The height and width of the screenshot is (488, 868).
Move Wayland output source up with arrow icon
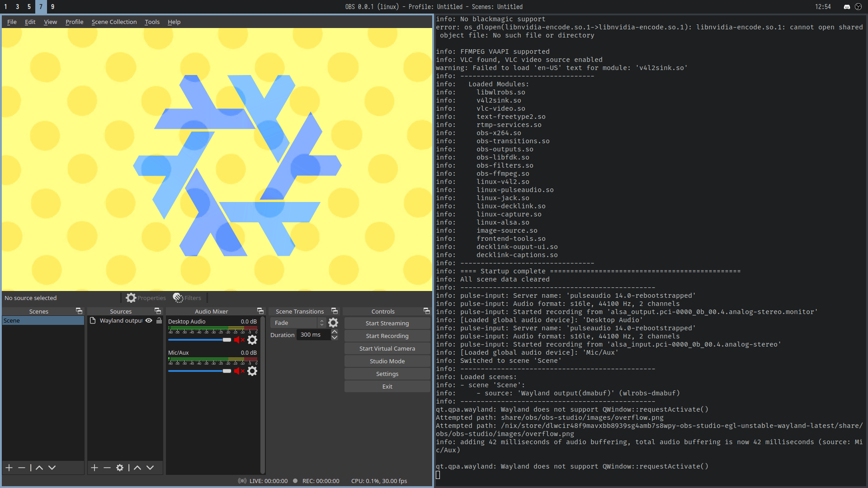(x=137, y=468)
